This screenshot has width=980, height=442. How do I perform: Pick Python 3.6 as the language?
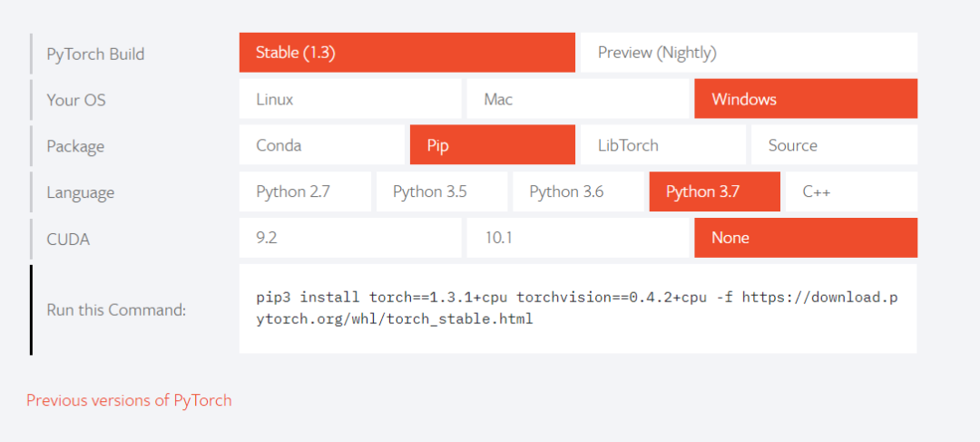coord(578,192)
